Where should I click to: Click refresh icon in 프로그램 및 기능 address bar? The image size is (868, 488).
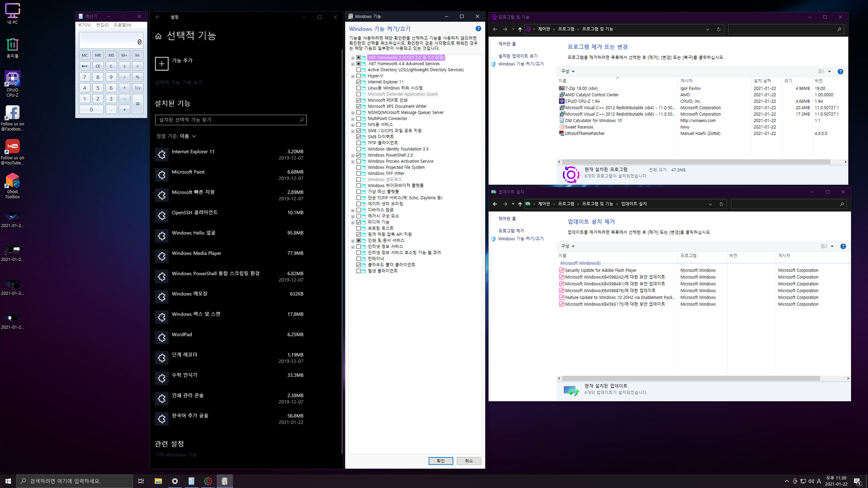(x=718, y=30)
